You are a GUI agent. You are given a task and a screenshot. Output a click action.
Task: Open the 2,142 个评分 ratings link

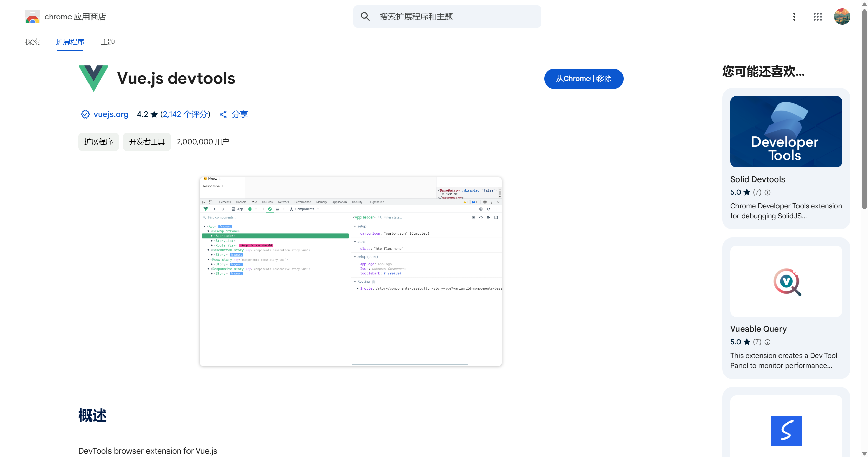pos(185,114)
